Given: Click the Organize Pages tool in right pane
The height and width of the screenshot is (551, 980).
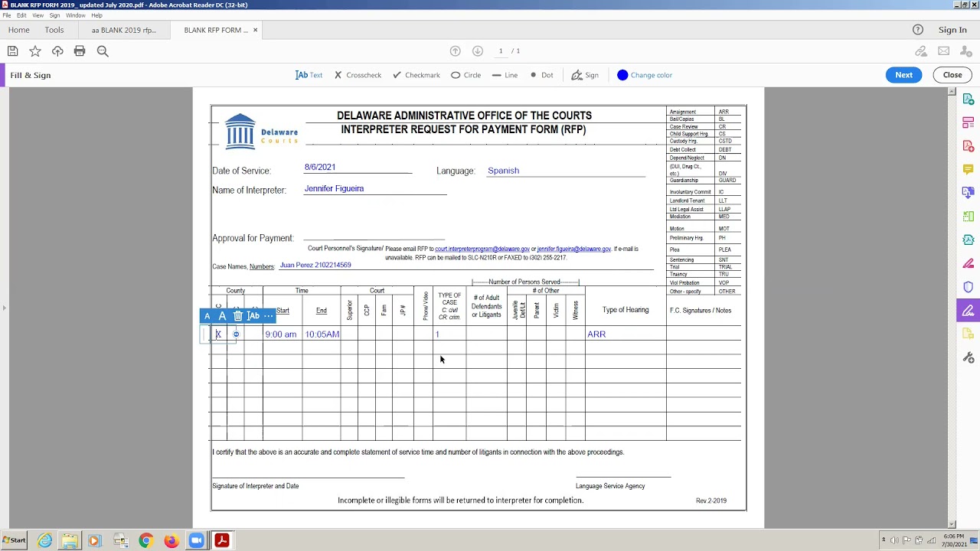Looking at the screenshot, I should (x=969, y=122).
